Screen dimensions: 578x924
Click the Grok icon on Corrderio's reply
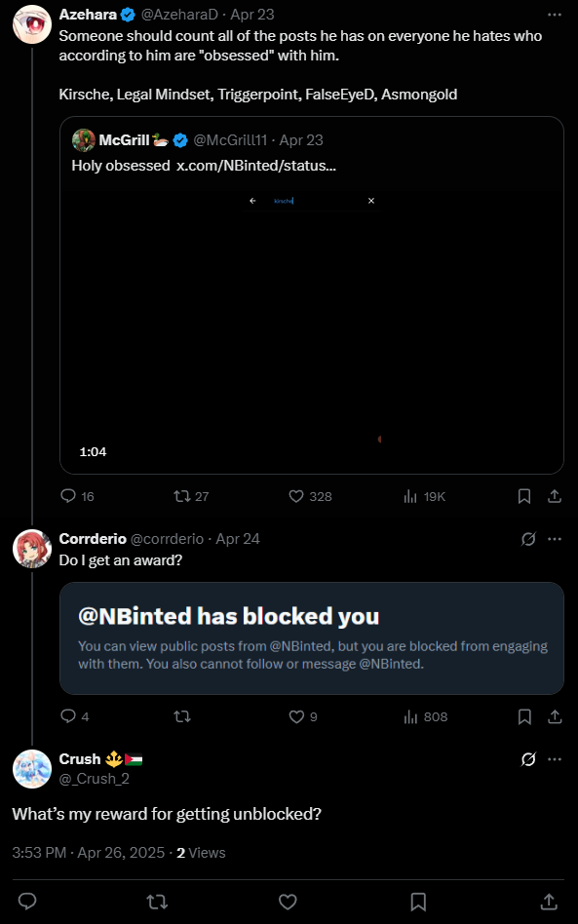point(528,539)
